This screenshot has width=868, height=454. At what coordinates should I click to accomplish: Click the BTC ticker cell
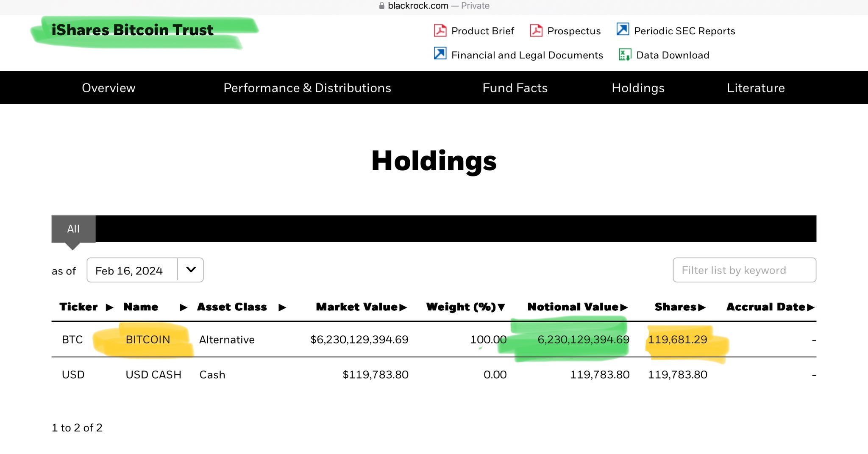tap(72, 340)
